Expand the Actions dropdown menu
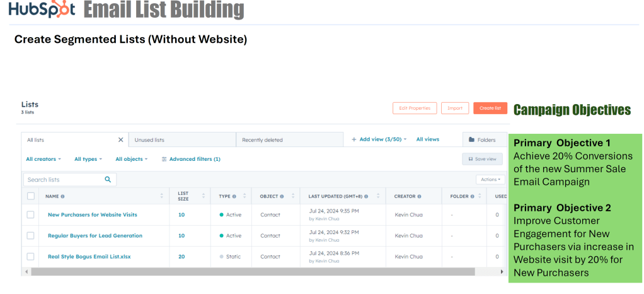Viewport: 644px width, 294px height. tap(490, 180)
